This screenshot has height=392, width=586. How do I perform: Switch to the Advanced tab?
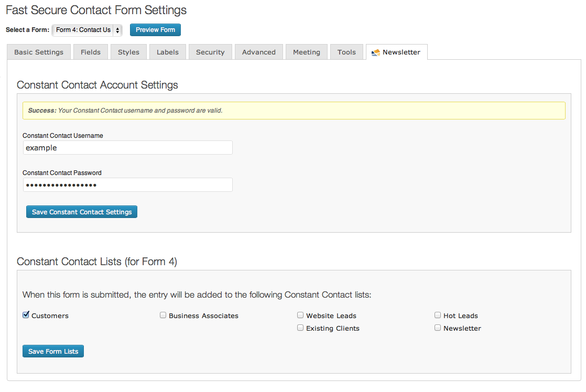point(258,52)
